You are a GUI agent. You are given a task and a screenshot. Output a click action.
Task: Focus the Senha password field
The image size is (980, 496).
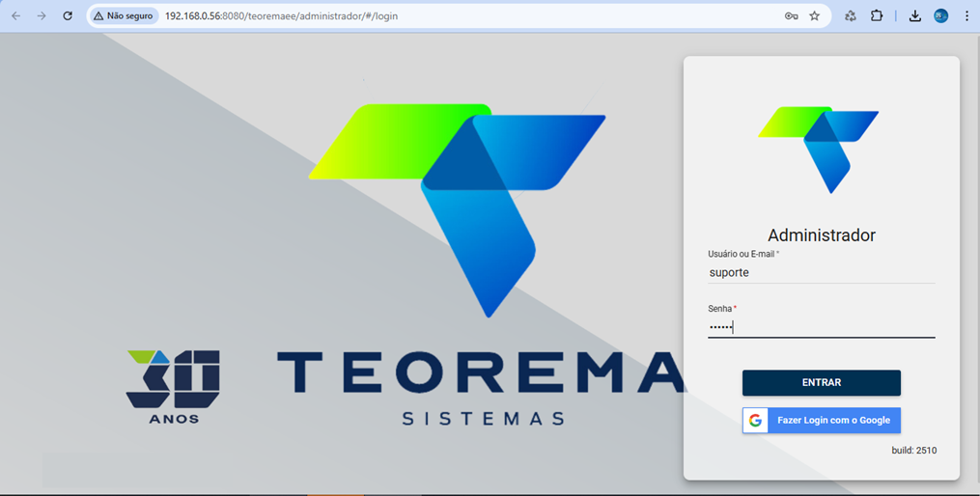click(x=822, y=327)
